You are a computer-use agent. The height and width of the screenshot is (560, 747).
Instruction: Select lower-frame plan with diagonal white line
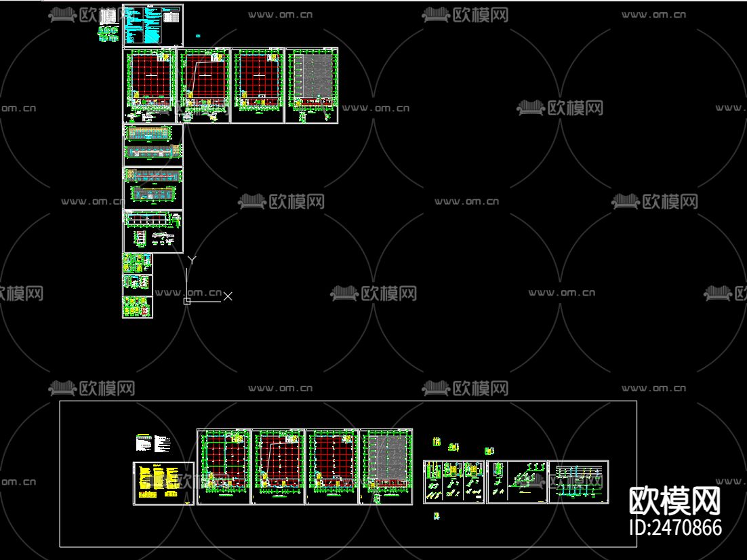(x=278, y=466)
